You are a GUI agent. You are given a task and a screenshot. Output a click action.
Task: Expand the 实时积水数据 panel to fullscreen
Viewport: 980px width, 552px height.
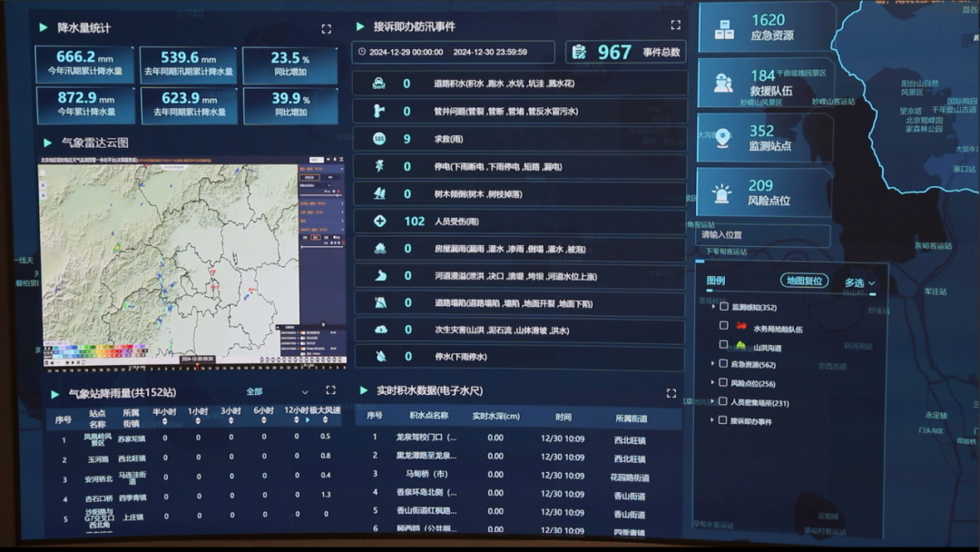coord(671,393)
